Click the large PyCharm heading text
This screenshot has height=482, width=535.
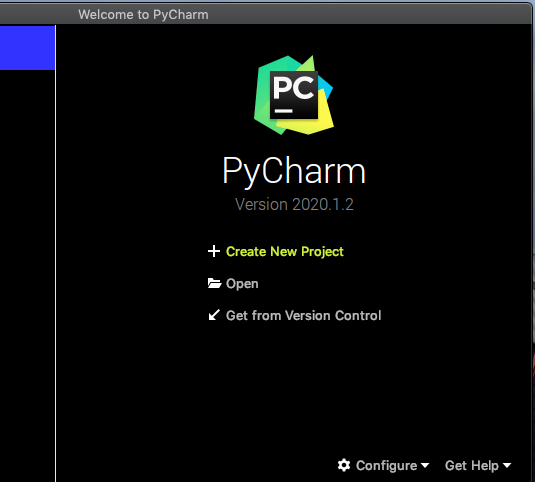[x=294, y=171]
